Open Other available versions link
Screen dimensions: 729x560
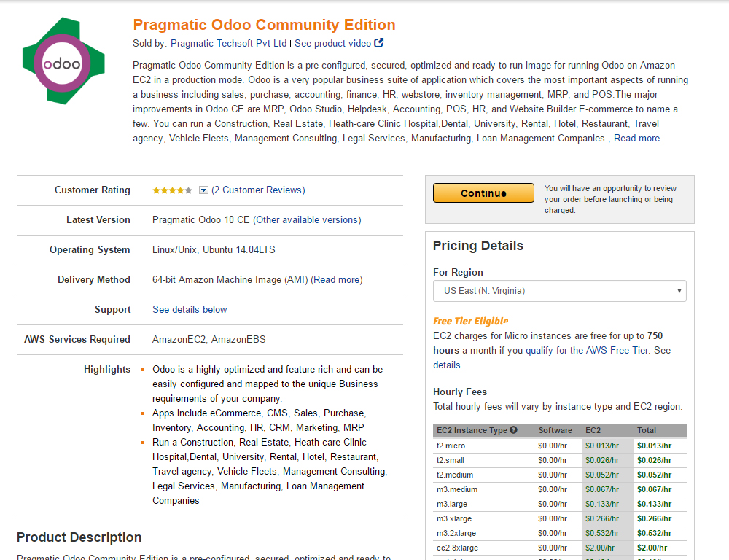click(307, 219)
